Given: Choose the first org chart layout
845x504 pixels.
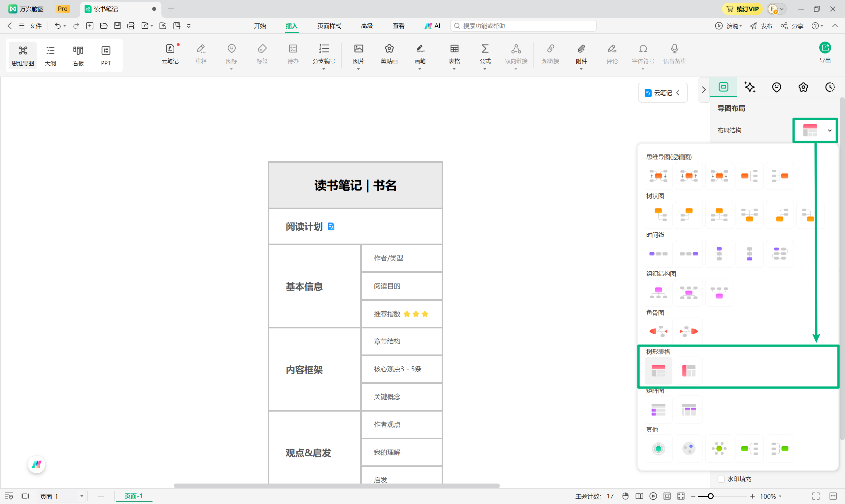Looking at the screenshot, I should tap(658, 292).
